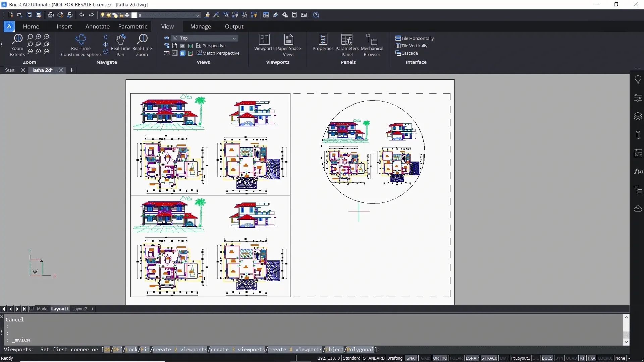Click the Layers icon in right sidebar
The image size is (644, 362).
point(638,116)
